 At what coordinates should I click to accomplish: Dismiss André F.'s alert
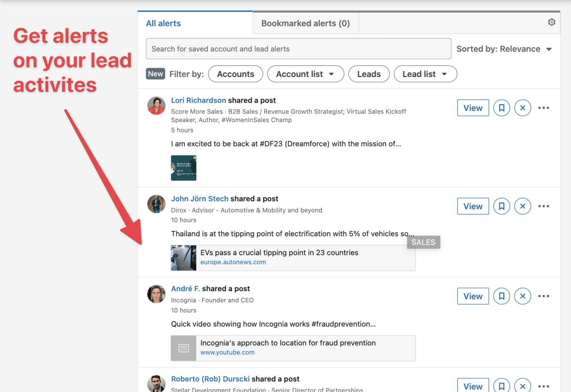[x=523, y=296]
